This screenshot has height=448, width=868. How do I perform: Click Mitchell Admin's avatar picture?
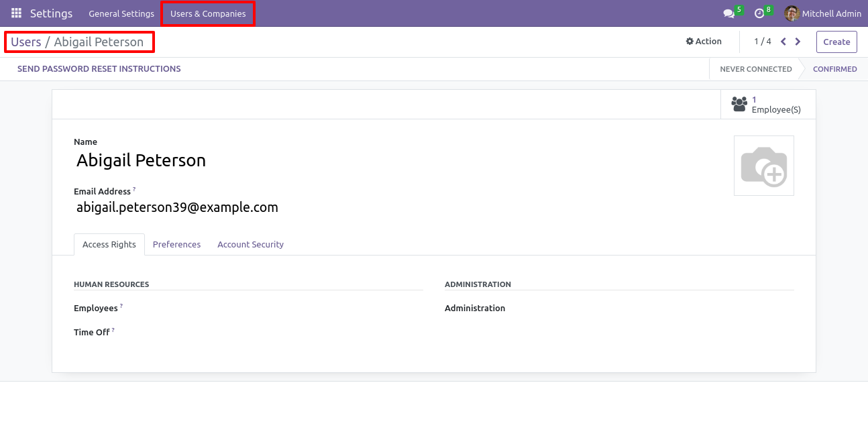tap(792, 13)
